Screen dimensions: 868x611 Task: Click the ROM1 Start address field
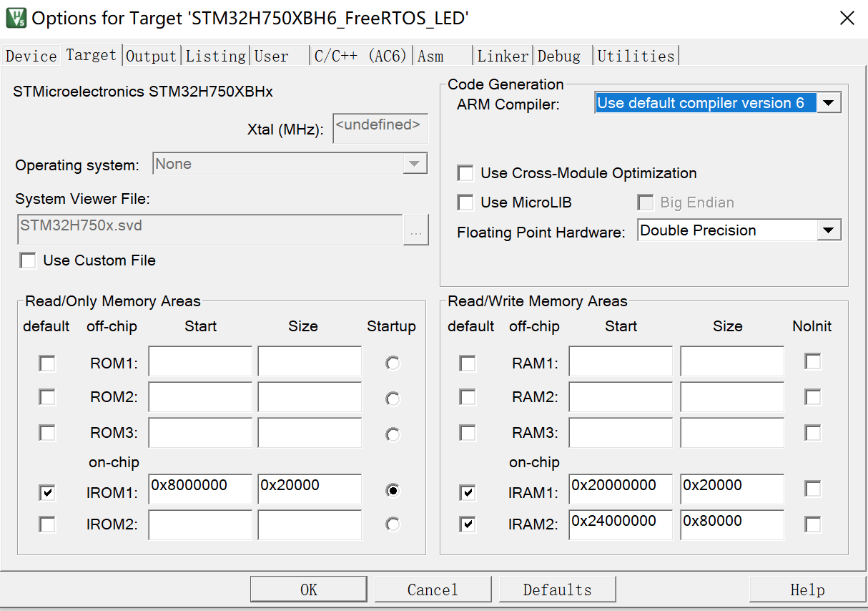pyautogui.click(x=200, y=361)
